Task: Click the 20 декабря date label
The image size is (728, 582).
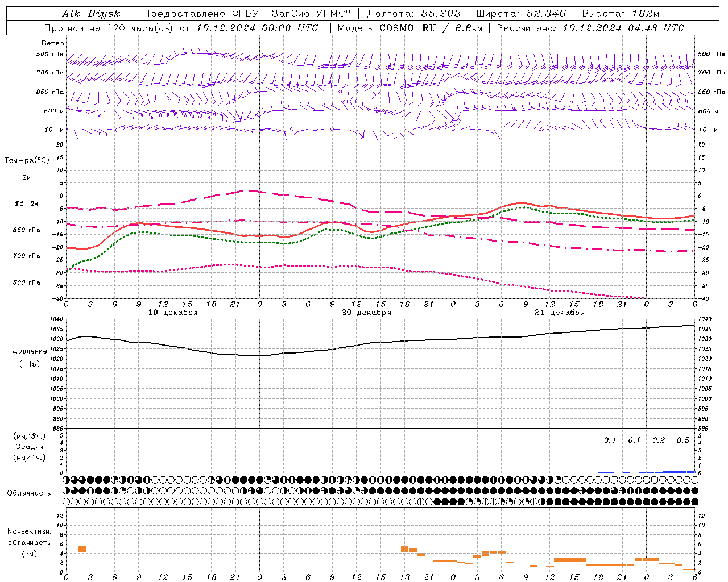Action: point(366,313)
